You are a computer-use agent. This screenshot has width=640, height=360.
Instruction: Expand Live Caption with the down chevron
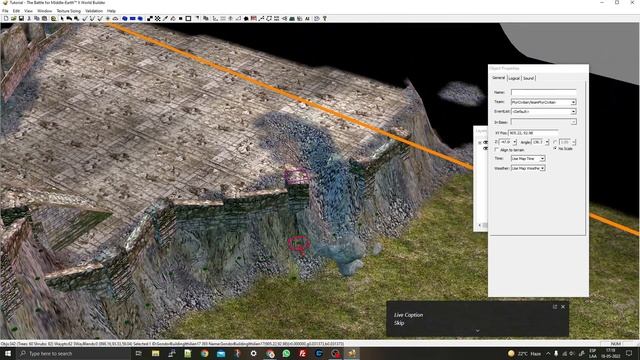tap(478, 331)
